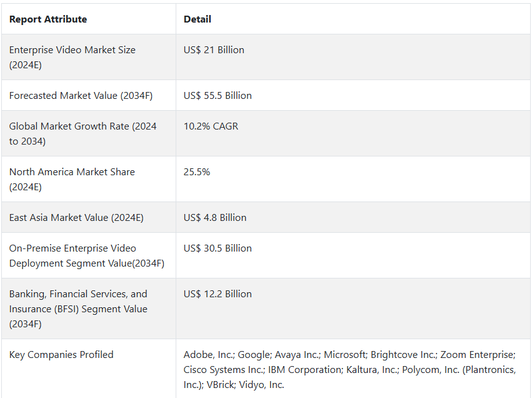Image resolution: width=532 pixels, height=398 pixels.
Task: Select the On-Premise Enterprise Video Deployment cell
Action: (x=86, y=255)
